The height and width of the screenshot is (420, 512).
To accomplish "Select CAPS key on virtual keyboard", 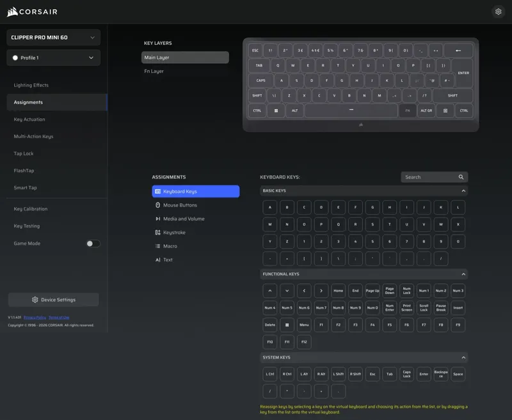I will tap(260, 81).
